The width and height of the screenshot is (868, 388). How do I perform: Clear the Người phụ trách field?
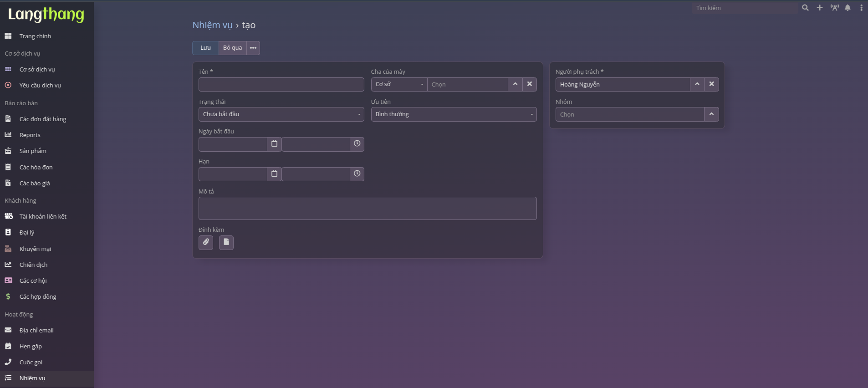click(711, 84)
